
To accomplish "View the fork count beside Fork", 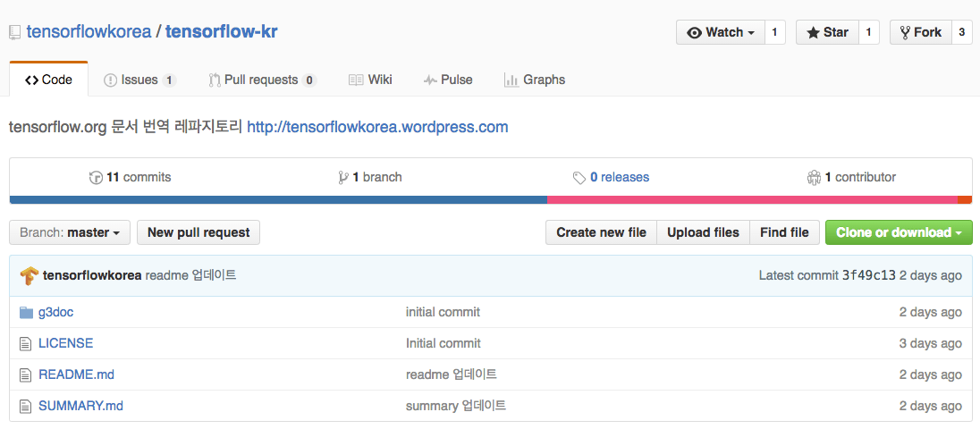I will (x=962, y=32).
